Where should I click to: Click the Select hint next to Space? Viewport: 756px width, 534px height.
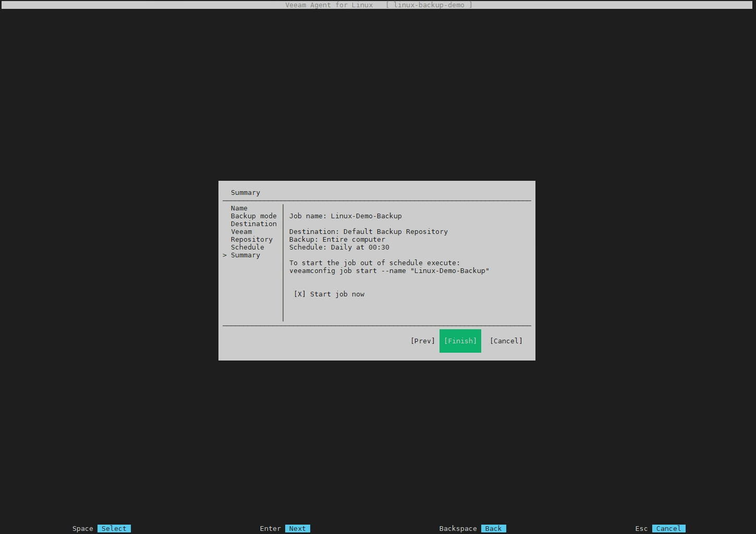[114, 528]
